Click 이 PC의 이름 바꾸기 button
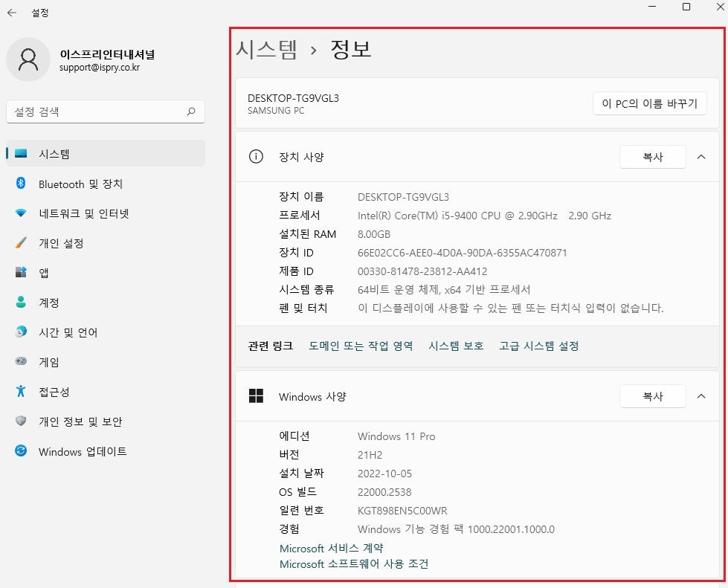 [649, 103]
